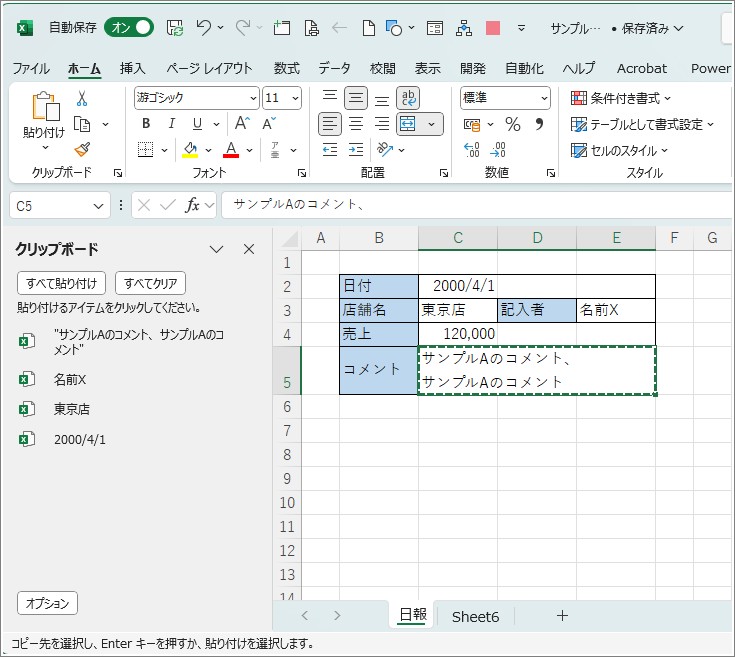Image resolution: width=735 pixels, height=657 pixels.
Task: Click into the formula bar text
Action: (x=477, y=205)
